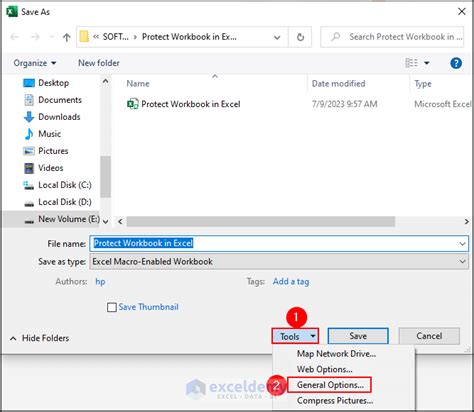Click navigation pane scroll down arrow
The width and height of the screenshot is (474, 412).
[106, 222]
